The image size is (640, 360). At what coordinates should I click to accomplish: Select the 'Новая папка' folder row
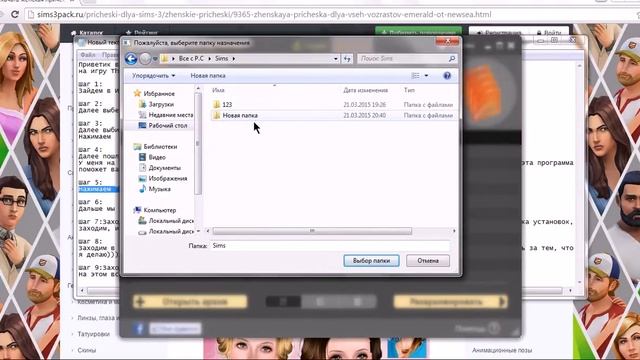(333, 116)
